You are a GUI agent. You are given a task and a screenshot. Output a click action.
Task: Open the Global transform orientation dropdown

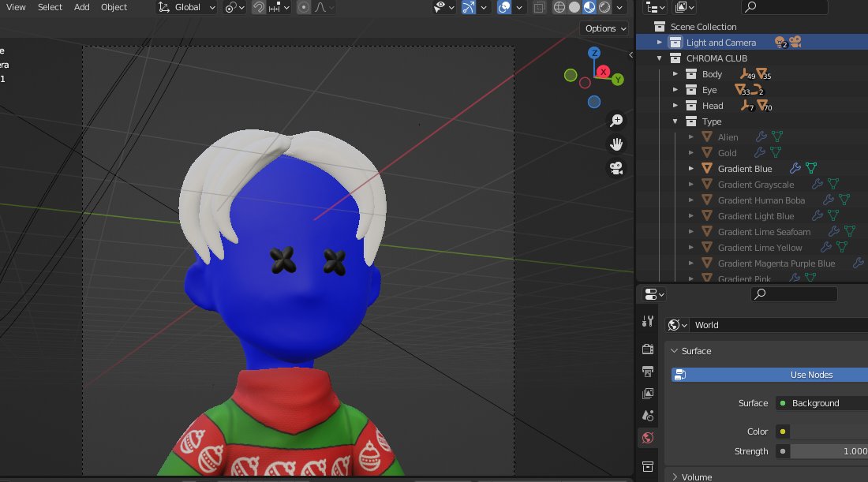coord(186,7)
